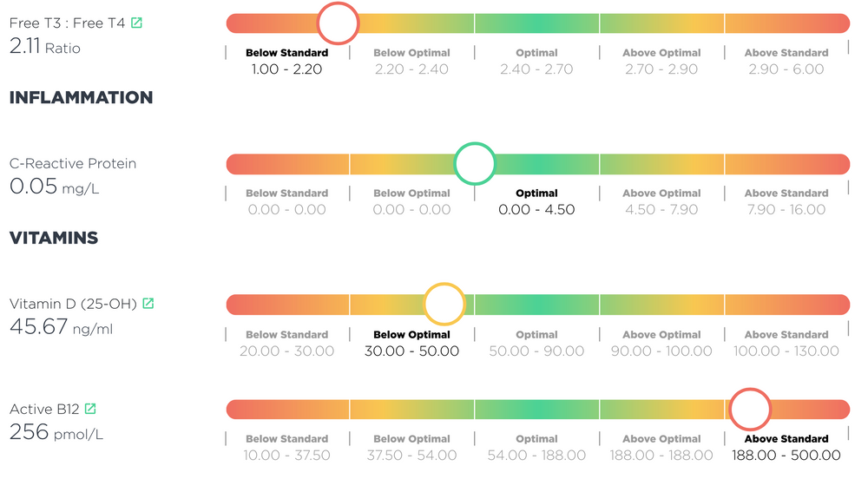Click Optimal 0.00 - 4.50 label for C-Reactive Protein
This screenshot has width=868, height=479.
point(536,201)
